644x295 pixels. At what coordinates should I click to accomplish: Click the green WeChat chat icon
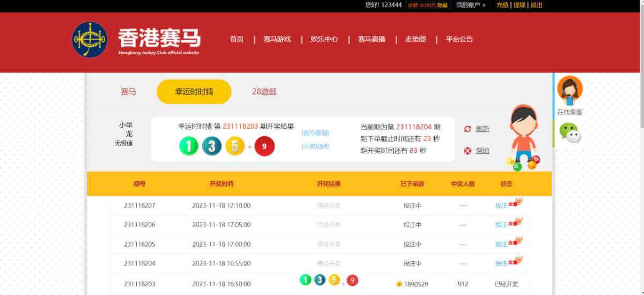coord(569,132)
